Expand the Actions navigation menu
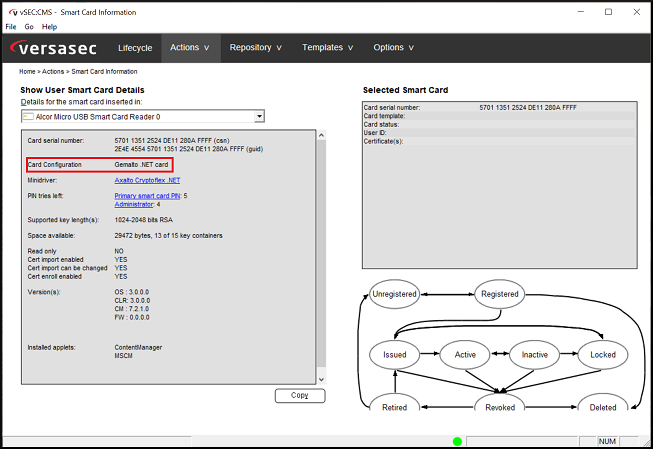The height and width of the screenshot is (449, 653). tap(190, 47)
